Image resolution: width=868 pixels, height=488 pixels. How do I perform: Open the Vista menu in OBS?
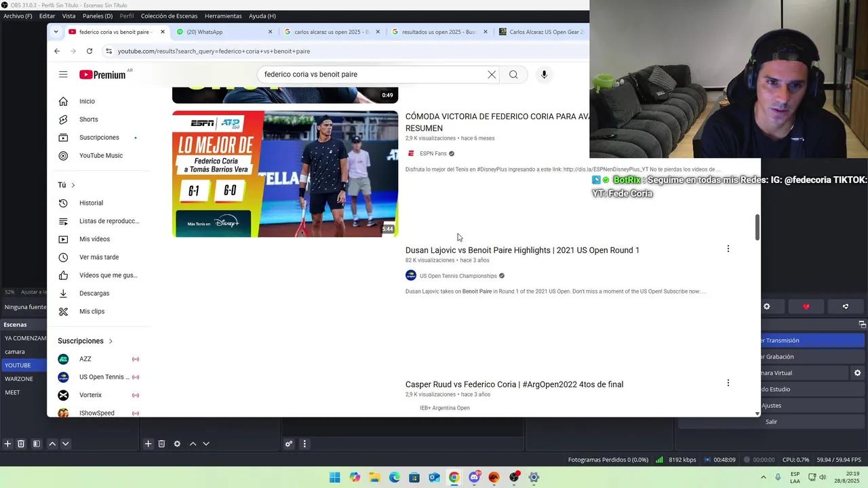click(68, 16)
